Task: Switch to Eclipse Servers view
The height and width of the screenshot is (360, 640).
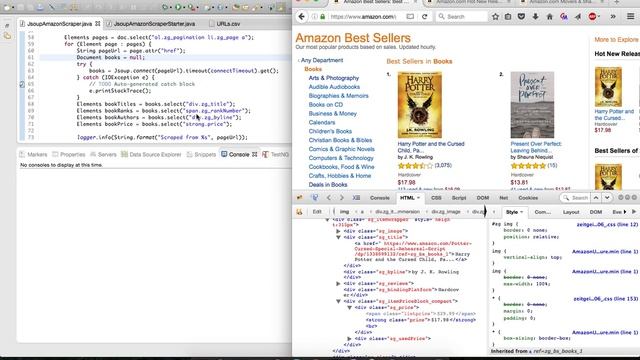Action: tap(103, 154)
